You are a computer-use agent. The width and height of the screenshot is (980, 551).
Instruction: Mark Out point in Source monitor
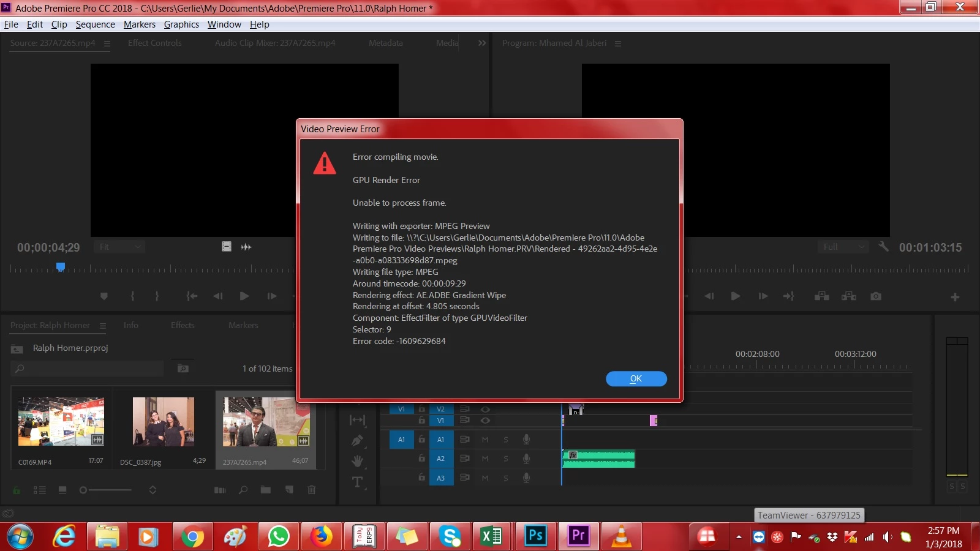[157, 296]
